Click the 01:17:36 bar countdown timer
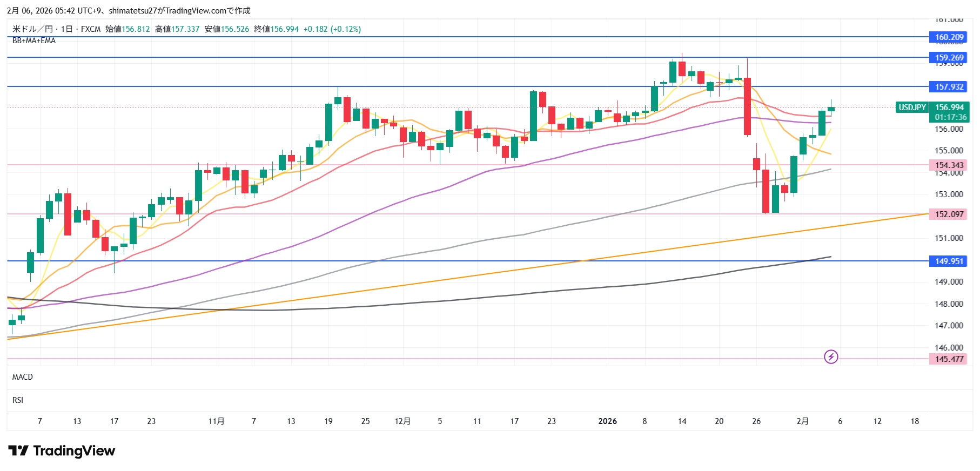Screen dimensions: 980x471 point(950,117)
